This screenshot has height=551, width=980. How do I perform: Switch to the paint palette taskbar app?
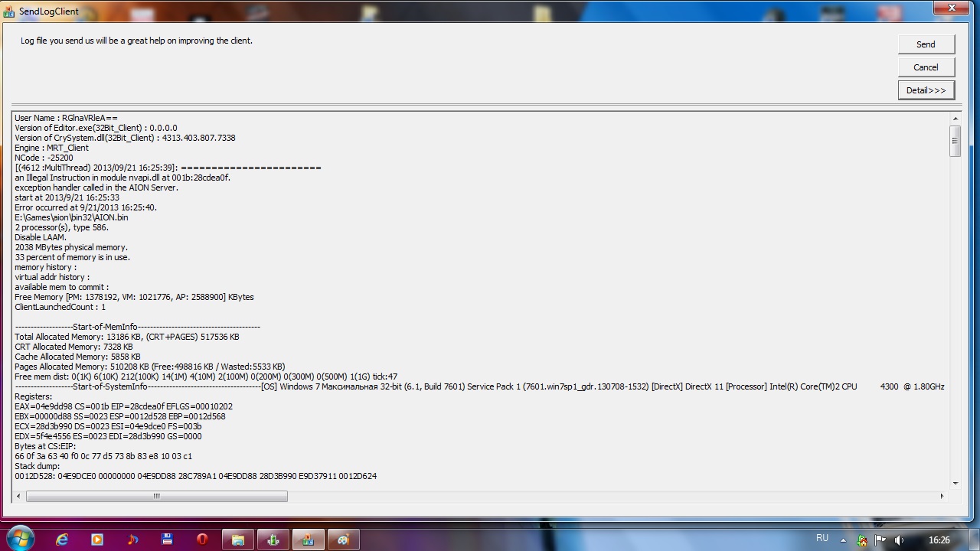click(344, 540)
